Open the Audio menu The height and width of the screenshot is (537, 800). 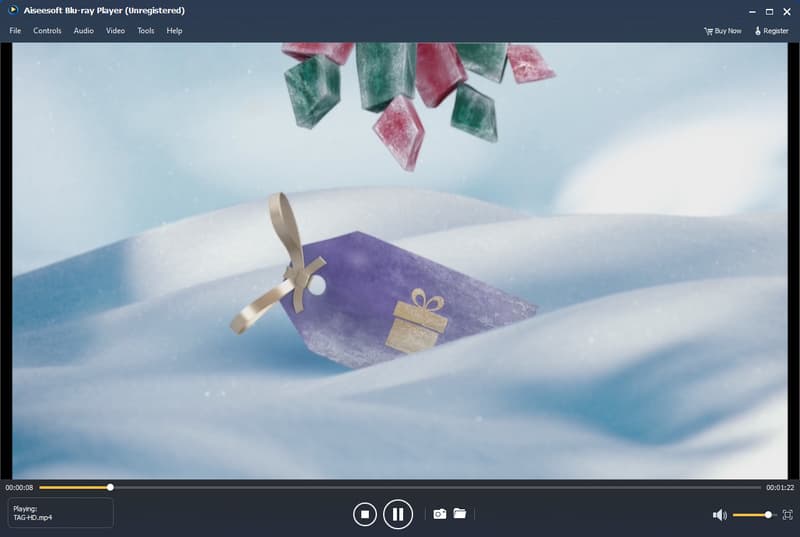click(84, 31)
